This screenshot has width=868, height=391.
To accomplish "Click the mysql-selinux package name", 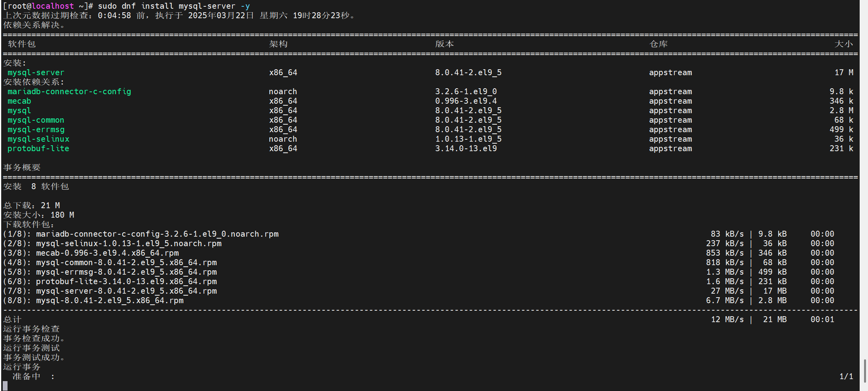I will pos(38,139).
